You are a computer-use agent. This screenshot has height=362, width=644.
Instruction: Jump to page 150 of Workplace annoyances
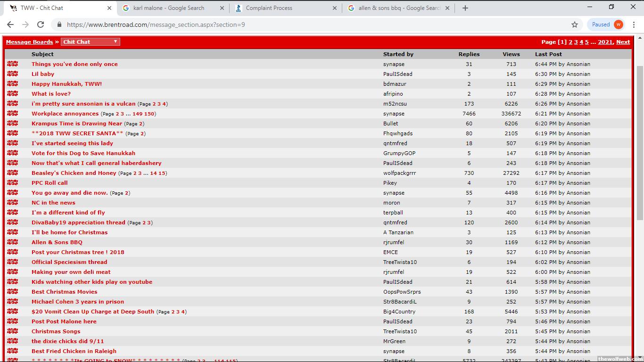(x=149, y=114)
